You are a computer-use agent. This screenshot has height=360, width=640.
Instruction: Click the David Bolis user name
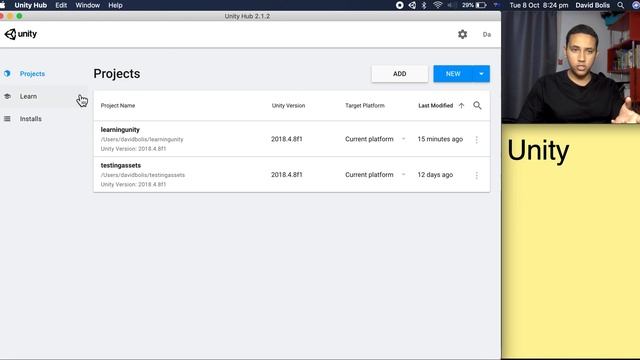tap(593, 5)
